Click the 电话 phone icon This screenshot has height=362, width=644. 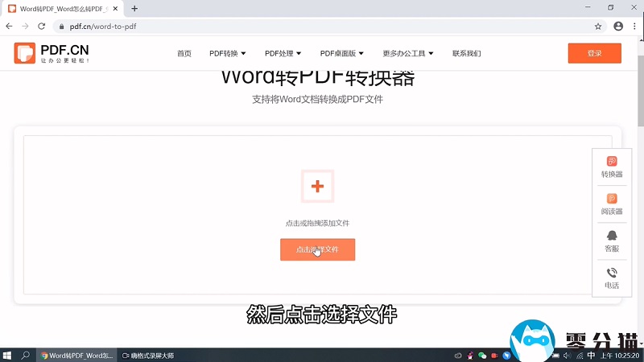(x=612, y=278)
